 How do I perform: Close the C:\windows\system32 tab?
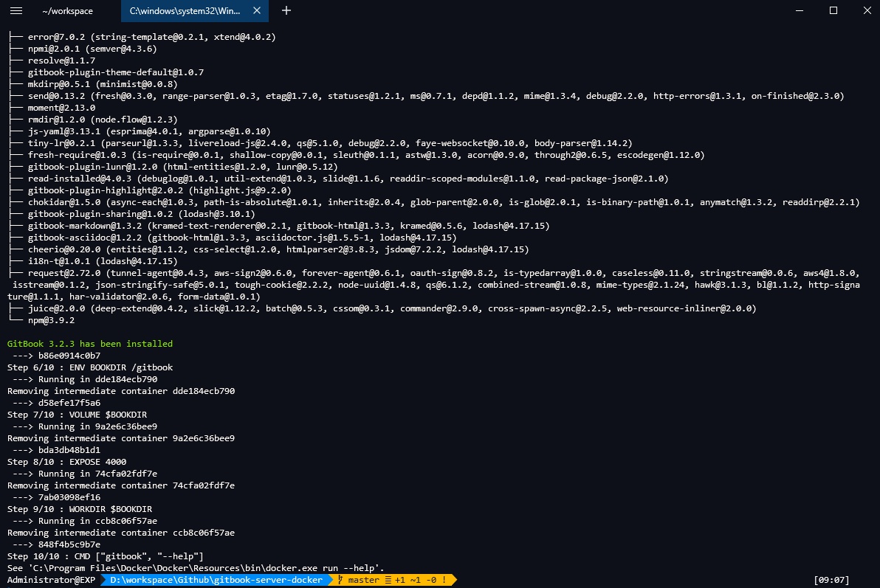[x=256, y=10]
